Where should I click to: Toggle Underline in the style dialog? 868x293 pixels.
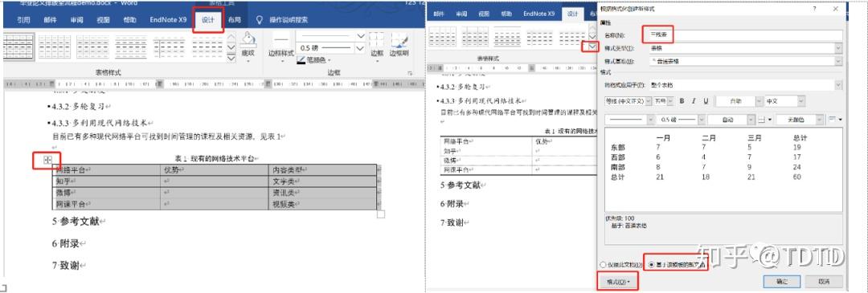click(x=706, y=101)
